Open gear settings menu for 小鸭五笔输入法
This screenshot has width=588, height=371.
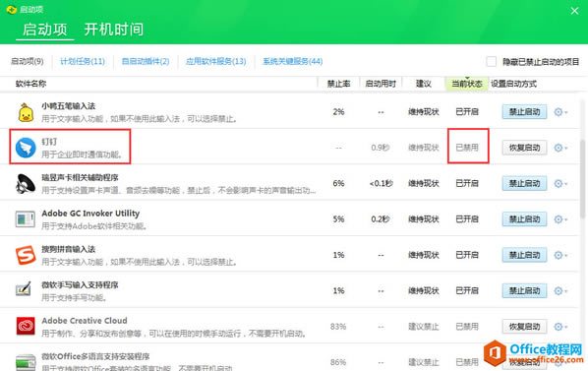point(560,112)
